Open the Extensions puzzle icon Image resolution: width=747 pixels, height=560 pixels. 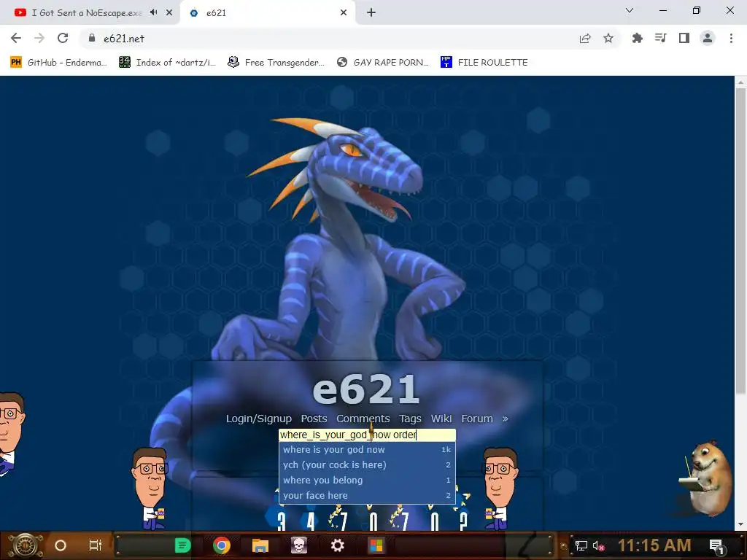pyautogui.click(x=637, y=38)
